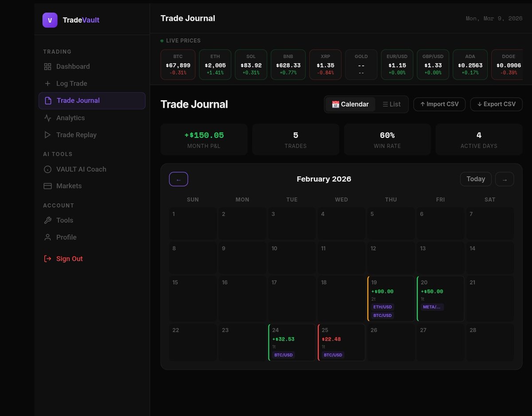Image resolution: width=532 pixels, height=416 pixels.
Task: Click the +$50.00 profit value
Action: click(432, 291)
